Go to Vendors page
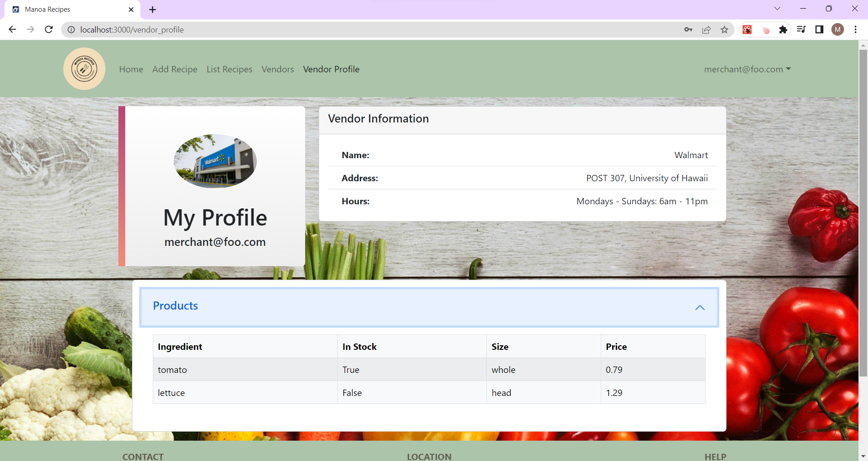This screenshot has height=461, width=868. coord(278,69)
